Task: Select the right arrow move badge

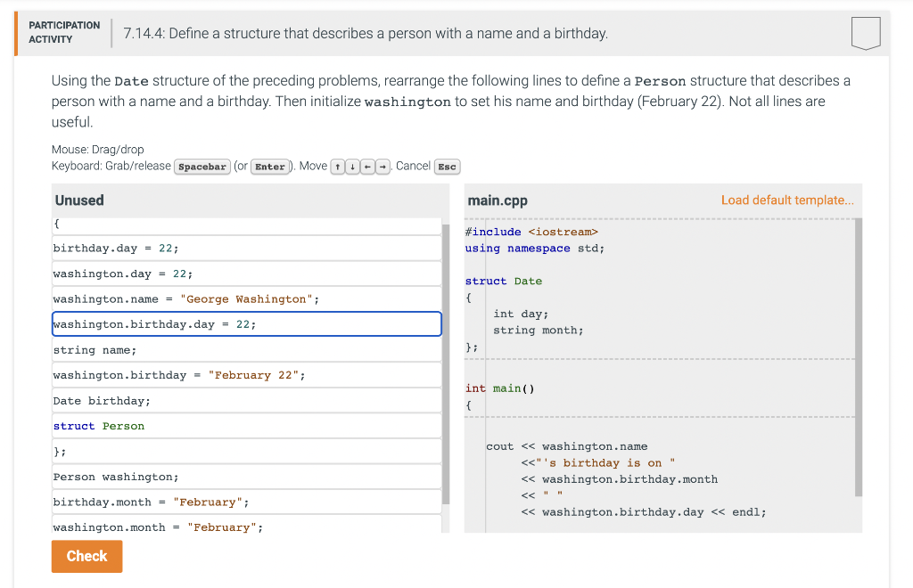Action: click(x=381, y=167)
